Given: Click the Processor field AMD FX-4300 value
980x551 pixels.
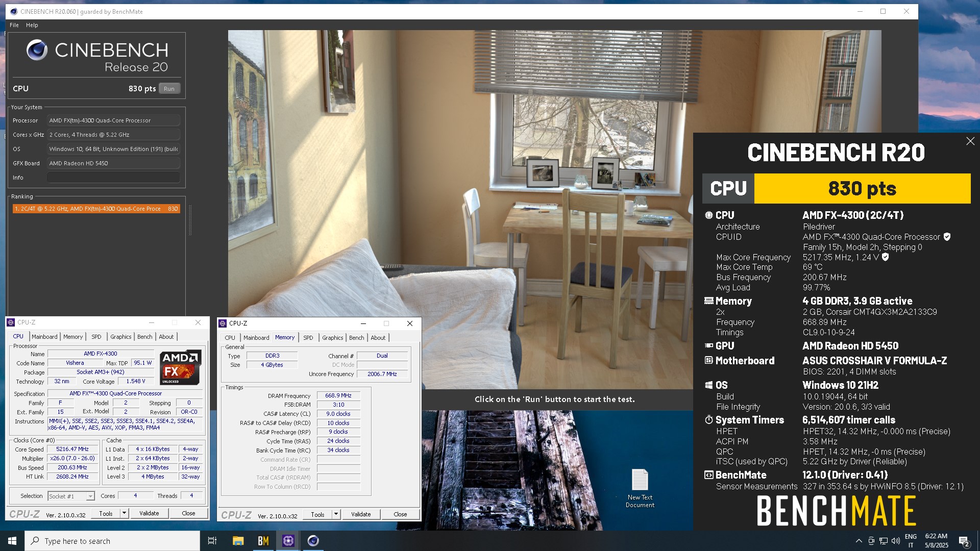Looking at the screenshot, I should (x=113, y=120).
